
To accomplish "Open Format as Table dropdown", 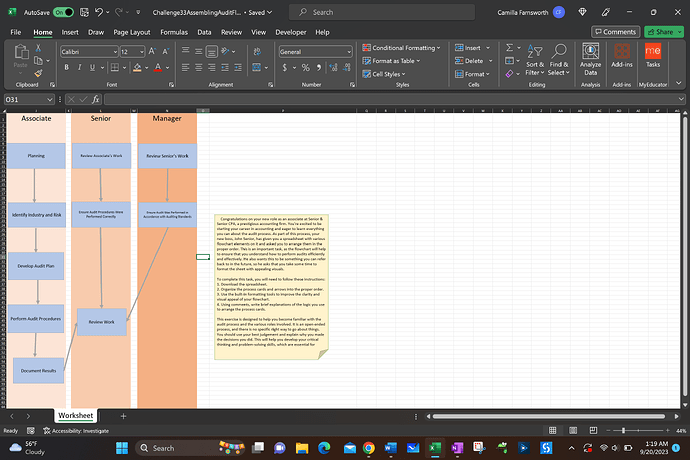I will (x=391, y=61).
